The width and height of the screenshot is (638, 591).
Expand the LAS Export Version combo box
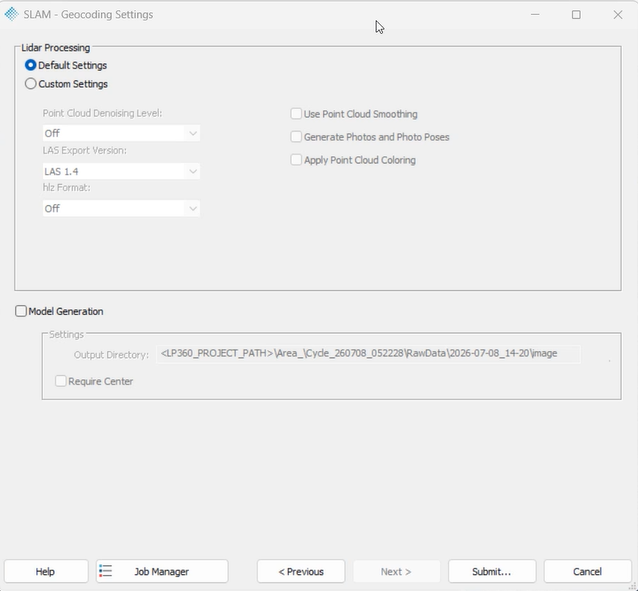[121, 171]
